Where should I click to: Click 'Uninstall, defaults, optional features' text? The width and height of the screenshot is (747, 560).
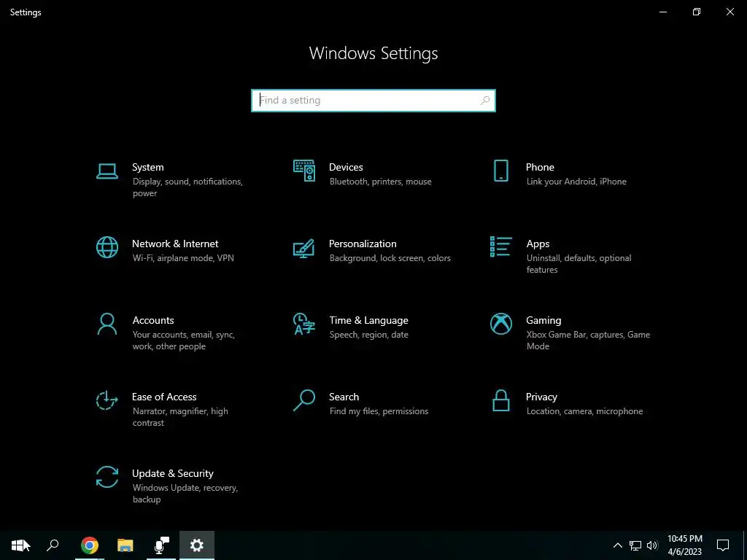point(578,264)
